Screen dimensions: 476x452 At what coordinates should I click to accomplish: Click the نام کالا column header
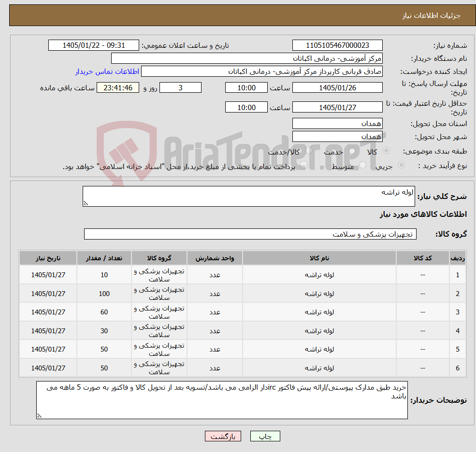[319, 258]
